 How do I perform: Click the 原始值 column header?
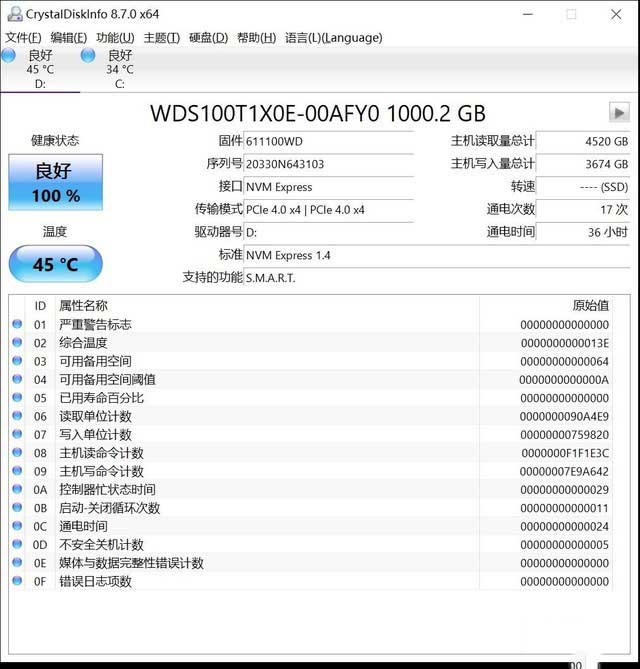pos(546,305)
